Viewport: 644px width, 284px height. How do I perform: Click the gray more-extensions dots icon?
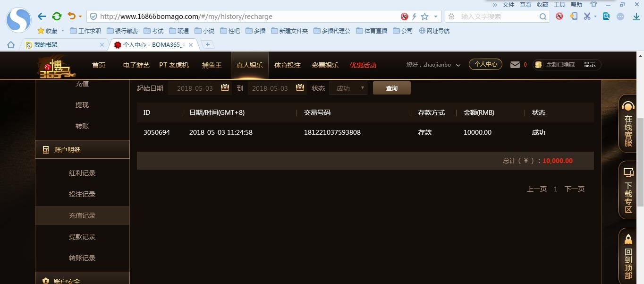[x=621, y=16]
